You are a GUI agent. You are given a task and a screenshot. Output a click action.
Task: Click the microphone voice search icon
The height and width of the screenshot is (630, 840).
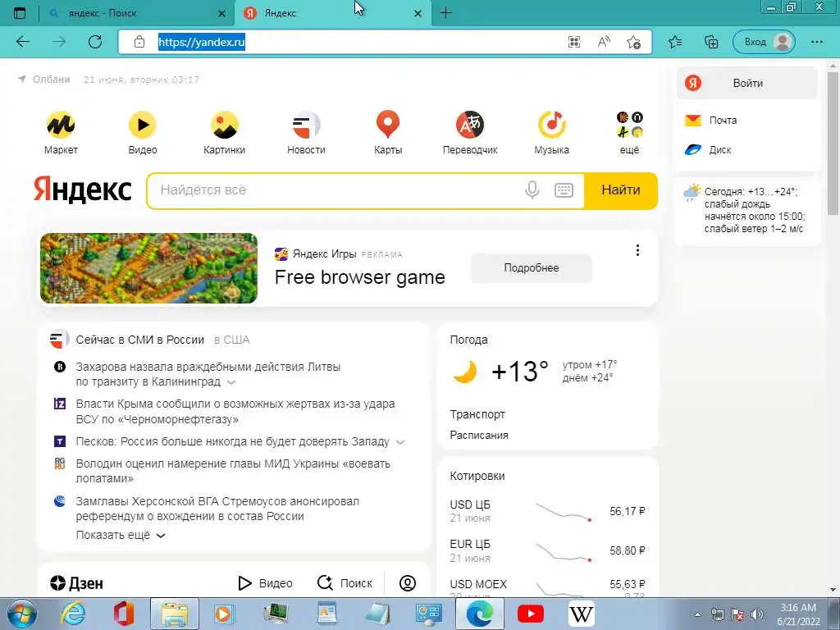532,189
